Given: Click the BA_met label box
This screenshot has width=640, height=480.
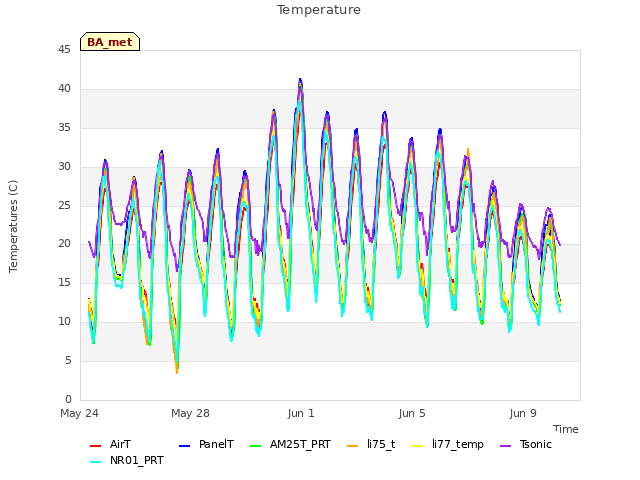Looking at the screenshot, I should click(110, 42).
